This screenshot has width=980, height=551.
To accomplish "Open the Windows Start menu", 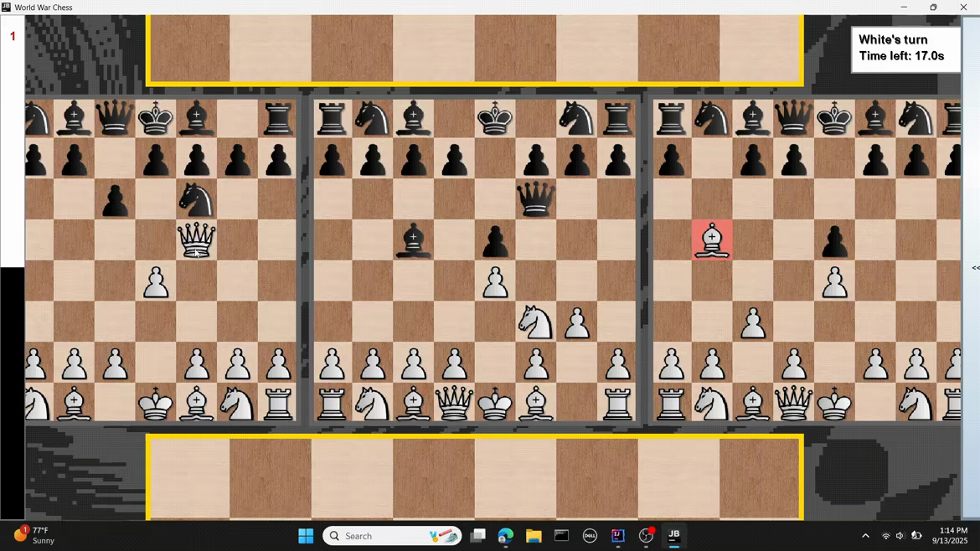I will [x=306, y=536].
